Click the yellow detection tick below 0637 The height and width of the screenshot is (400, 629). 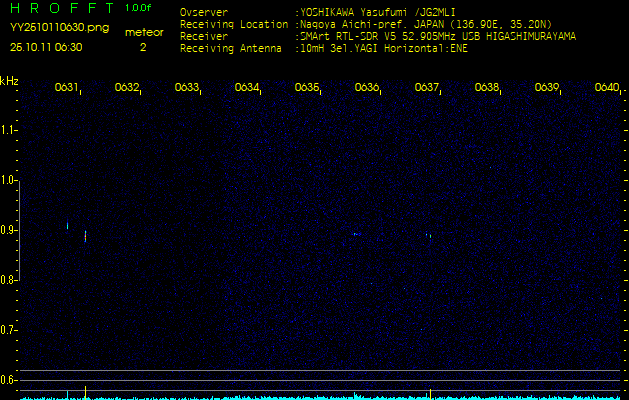tap(430, 394)
